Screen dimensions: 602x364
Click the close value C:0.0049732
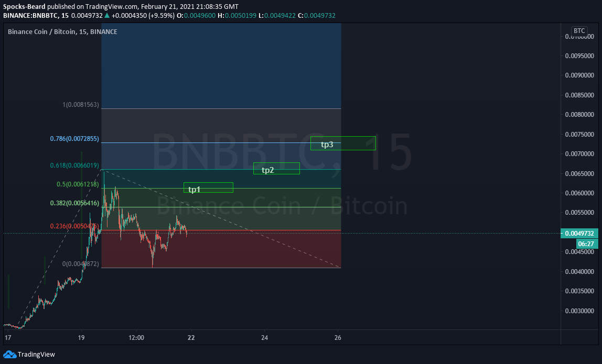pyautogui.click(x=317, y=15)
